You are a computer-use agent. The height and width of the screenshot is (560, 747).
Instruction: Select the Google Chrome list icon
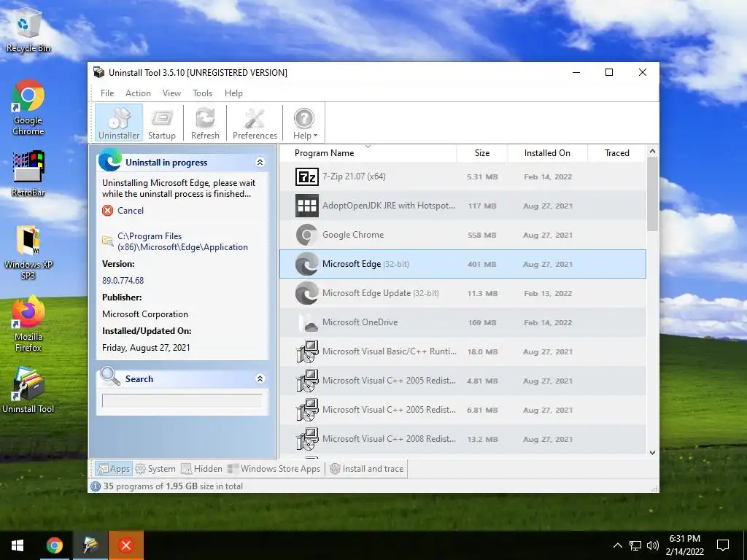coord(307,235)
